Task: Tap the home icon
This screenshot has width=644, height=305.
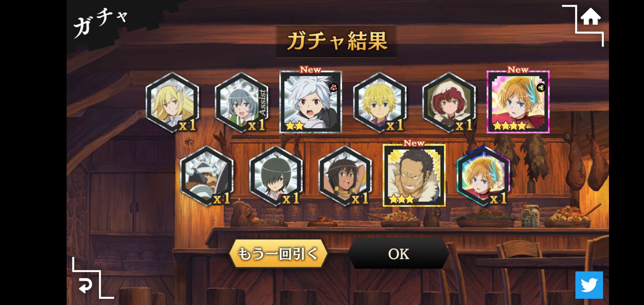Action: 590,17
